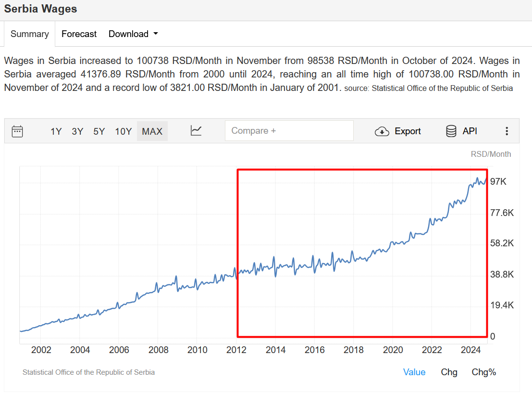Open the Forecast tab
Viewport: 532px width, 393px height.
tap(79, 34)
